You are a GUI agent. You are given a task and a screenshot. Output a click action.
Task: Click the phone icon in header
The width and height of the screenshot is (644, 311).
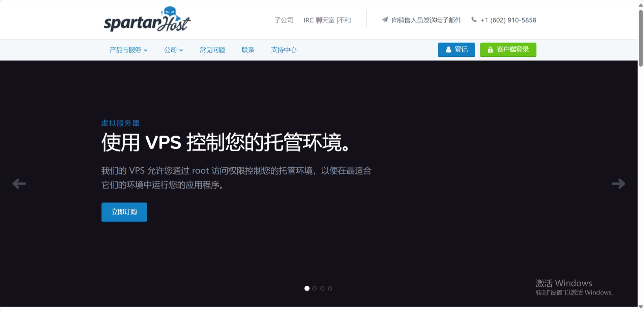click(x=474, y=20)
